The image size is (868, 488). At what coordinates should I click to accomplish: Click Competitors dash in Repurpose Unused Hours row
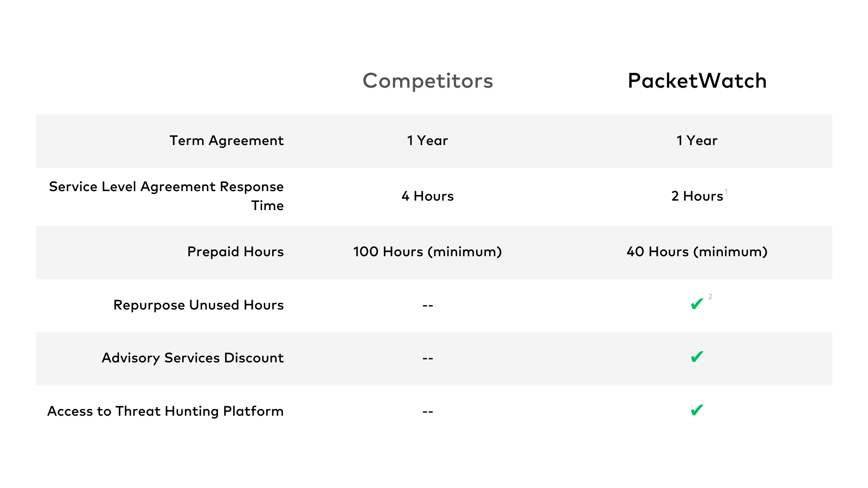(x=428, y=306)
